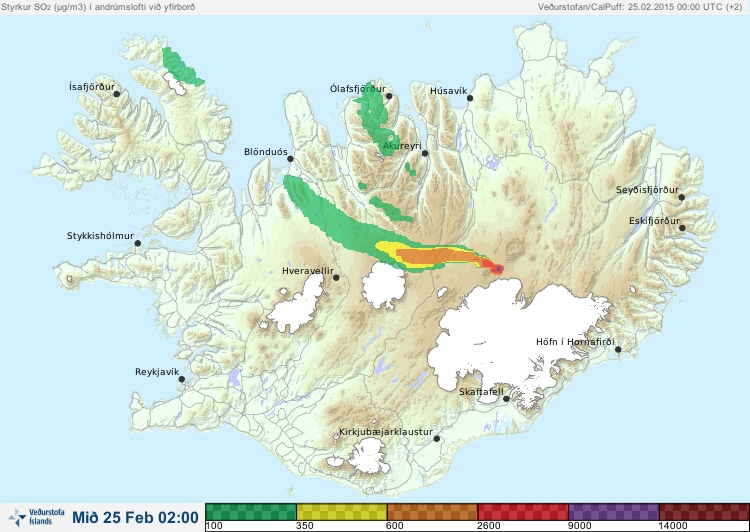The height and width of the screenshot is (532, 750).
Task: Click the legend value 9000
Action: (x=580, y=526)
